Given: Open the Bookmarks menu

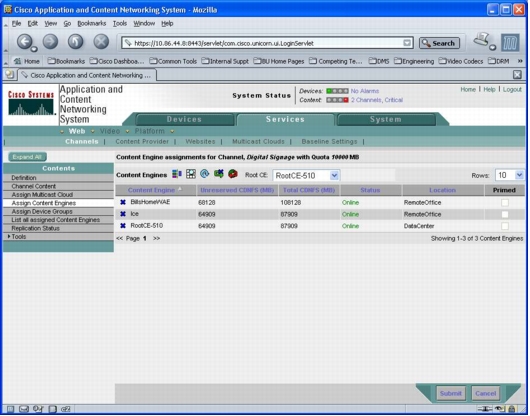Looking at the screenshot, I should tap(92, 23).
